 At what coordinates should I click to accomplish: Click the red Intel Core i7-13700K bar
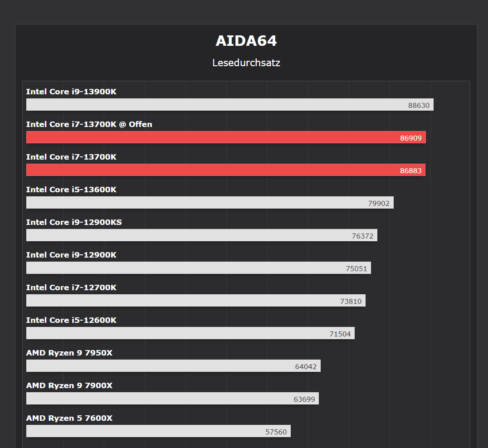click(x=226, y=170)
